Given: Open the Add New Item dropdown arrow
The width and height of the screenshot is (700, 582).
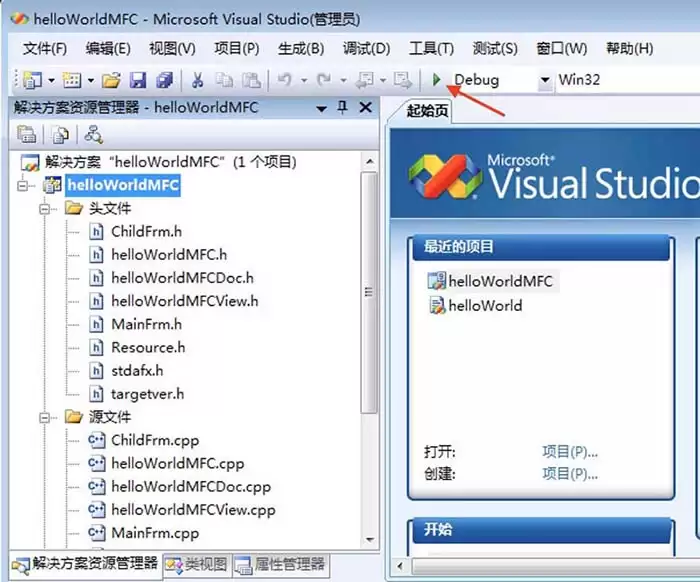Looking at the screenshot, I should coord(91,81).
